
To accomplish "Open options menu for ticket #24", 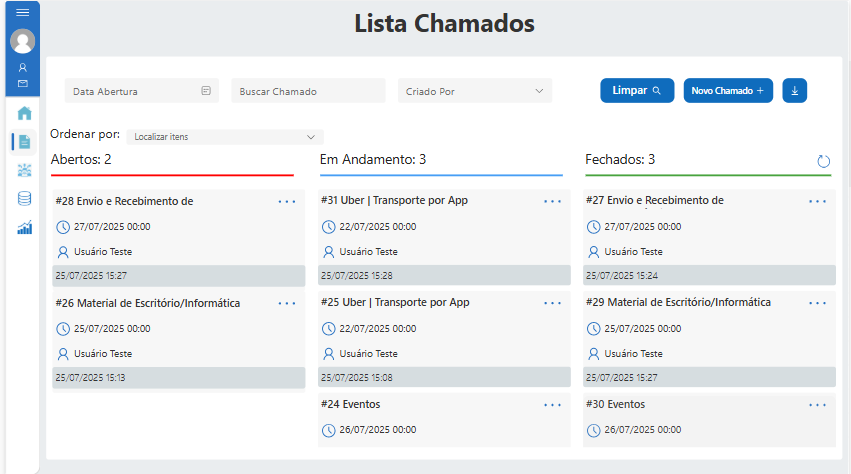I will [x=552, y=405].
